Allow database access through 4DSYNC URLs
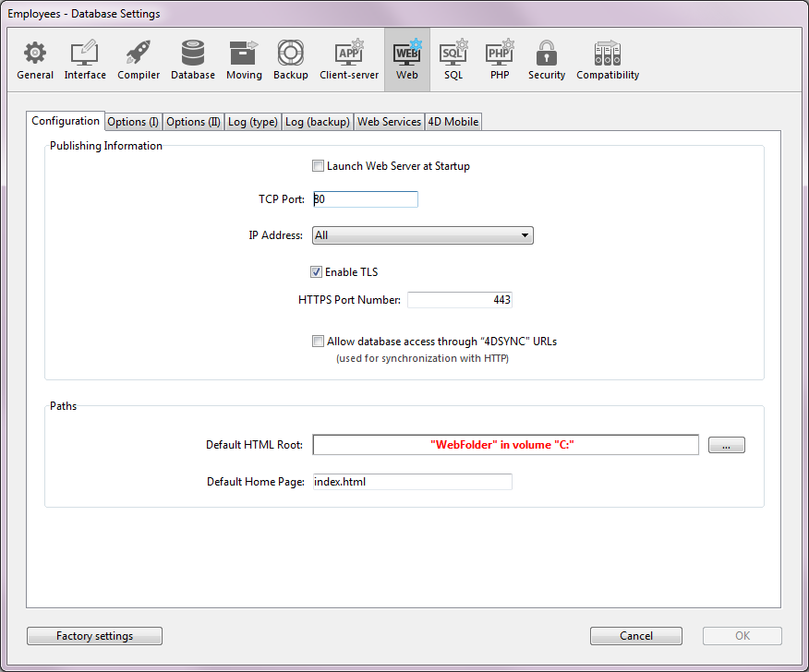 319,342
